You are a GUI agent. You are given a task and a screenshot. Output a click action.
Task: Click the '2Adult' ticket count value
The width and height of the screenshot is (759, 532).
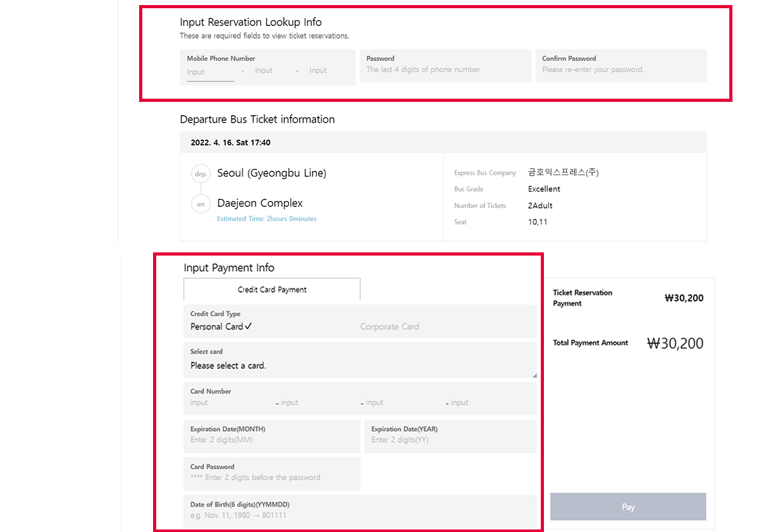coord(540,206)
